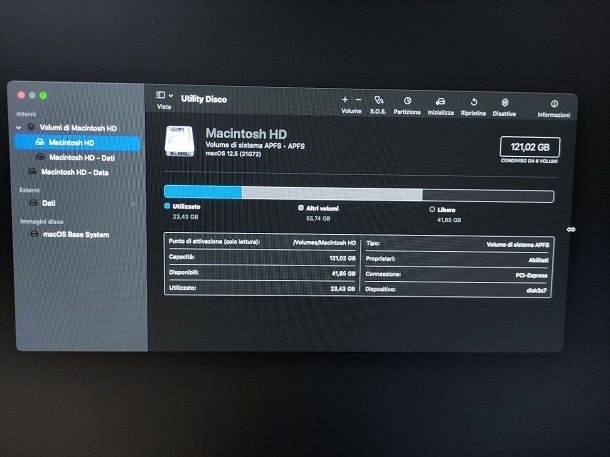
Task: Click the dark Libero bar segment
Action: (x=488, y=196)
